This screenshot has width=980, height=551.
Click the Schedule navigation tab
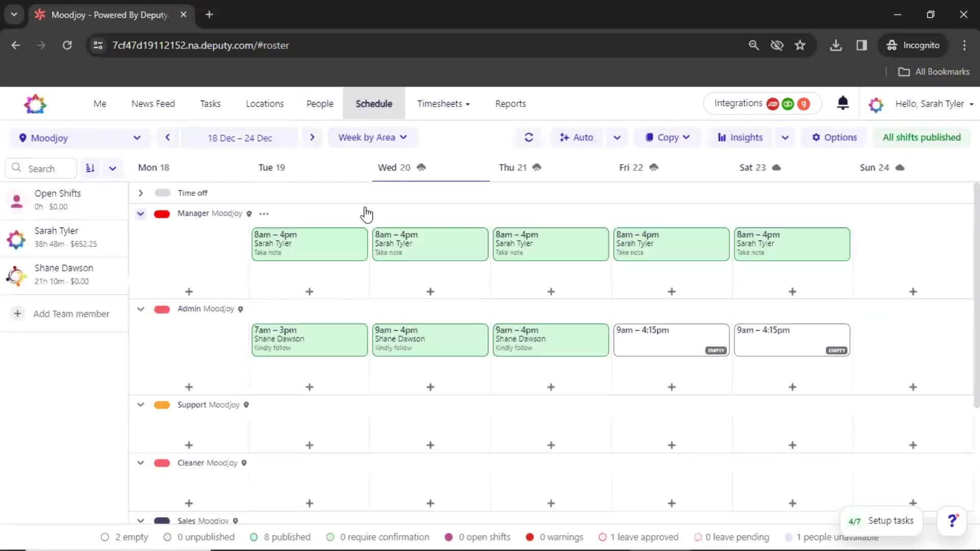(374, 104)
